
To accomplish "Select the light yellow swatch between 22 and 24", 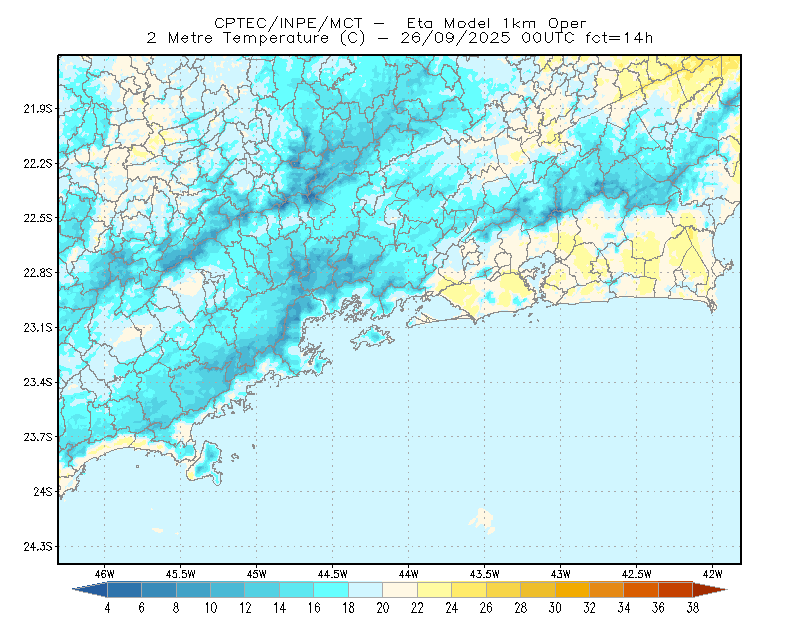I will point(434,589).
